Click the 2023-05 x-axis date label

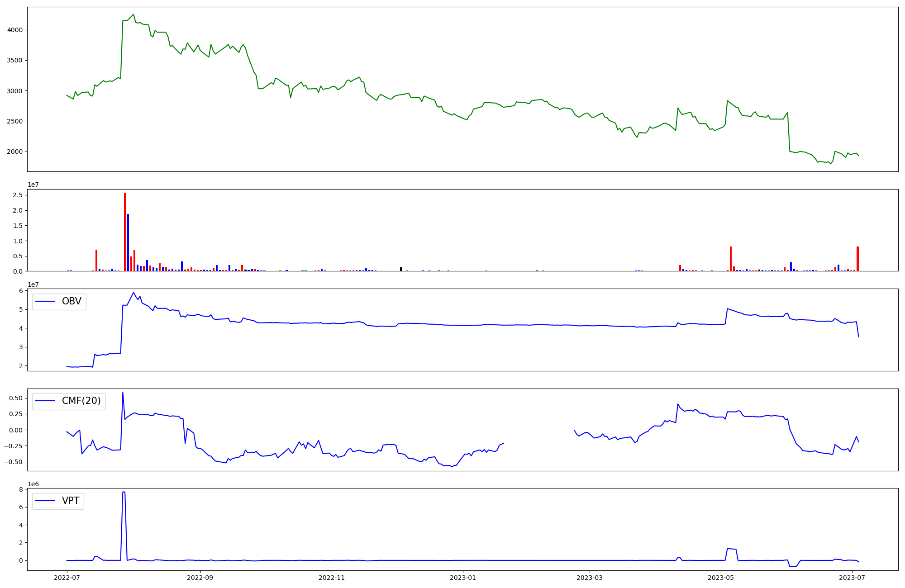721,578
